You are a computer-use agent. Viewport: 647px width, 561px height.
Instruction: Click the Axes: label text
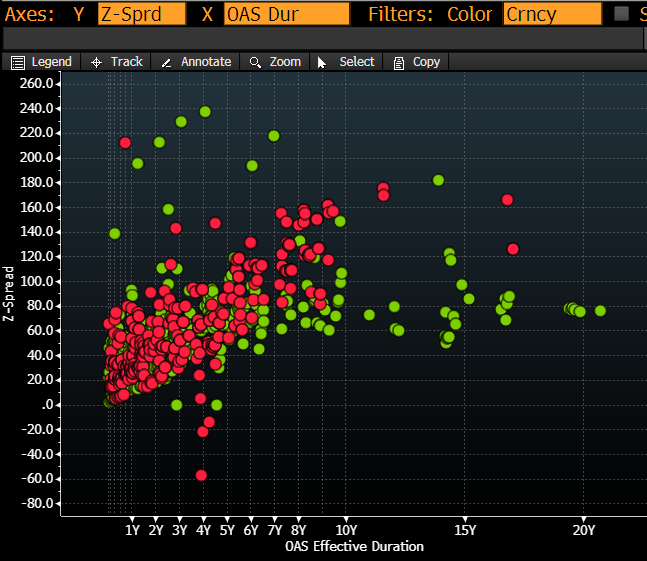coord(29,14)
